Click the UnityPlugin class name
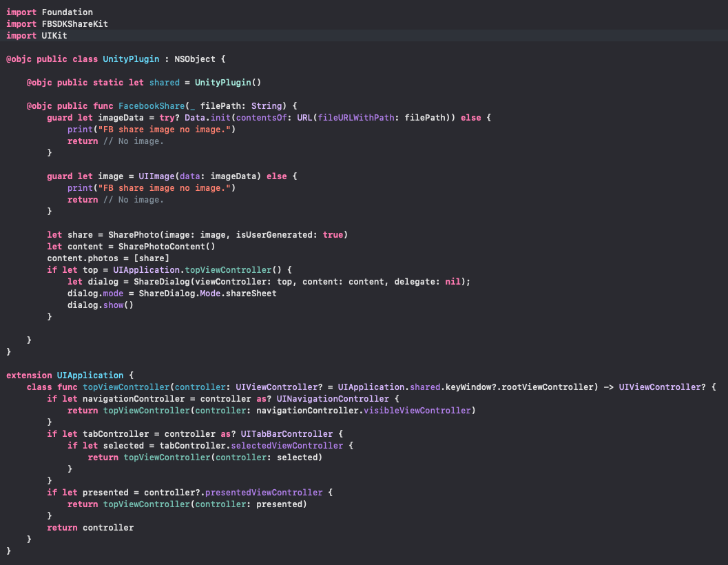Screen dimensions: 728x565 point(131,59)
